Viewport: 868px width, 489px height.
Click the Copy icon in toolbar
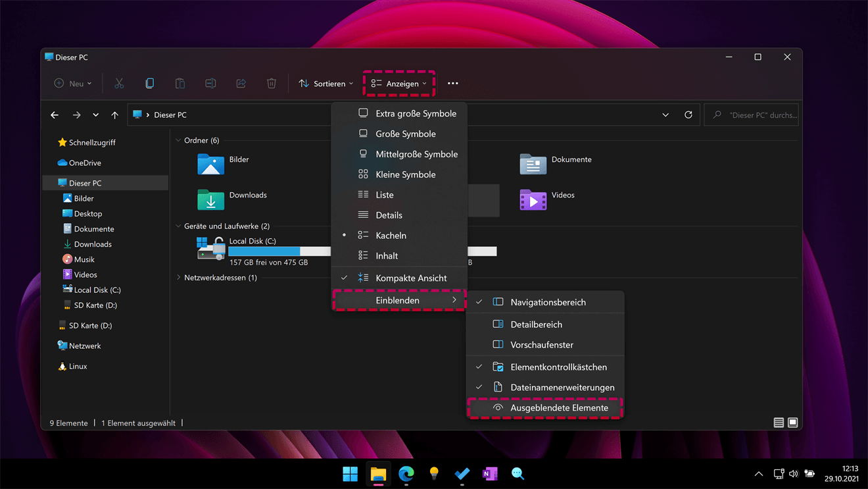click(x=149, y=84)
